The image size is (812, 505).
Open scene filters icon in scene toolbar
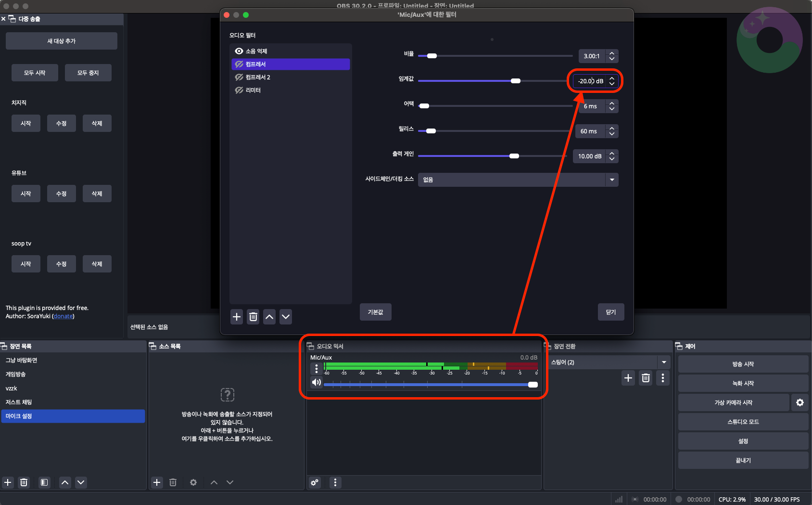(x=44, y=482)
